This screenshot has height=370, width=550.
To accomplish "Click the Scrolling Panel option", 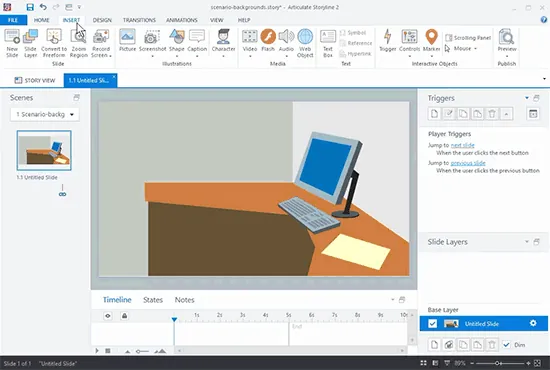I will 468,38.
